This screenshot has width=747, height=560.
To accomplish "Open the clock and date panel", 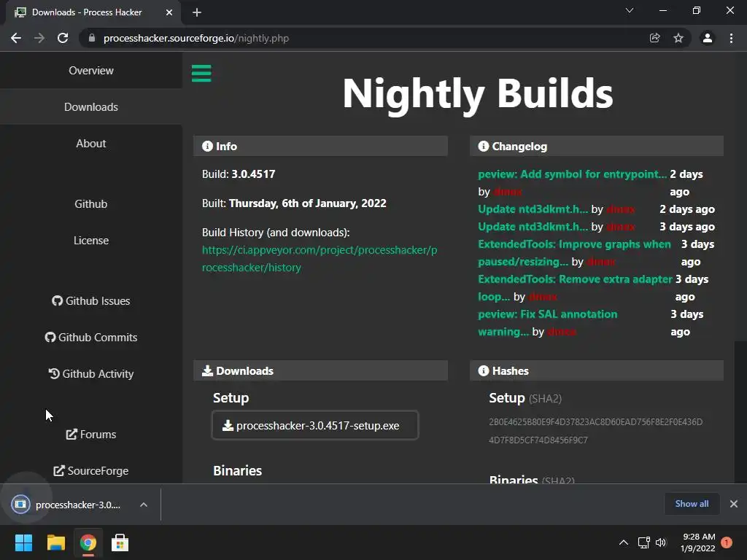I will click(x=697, y=542).
